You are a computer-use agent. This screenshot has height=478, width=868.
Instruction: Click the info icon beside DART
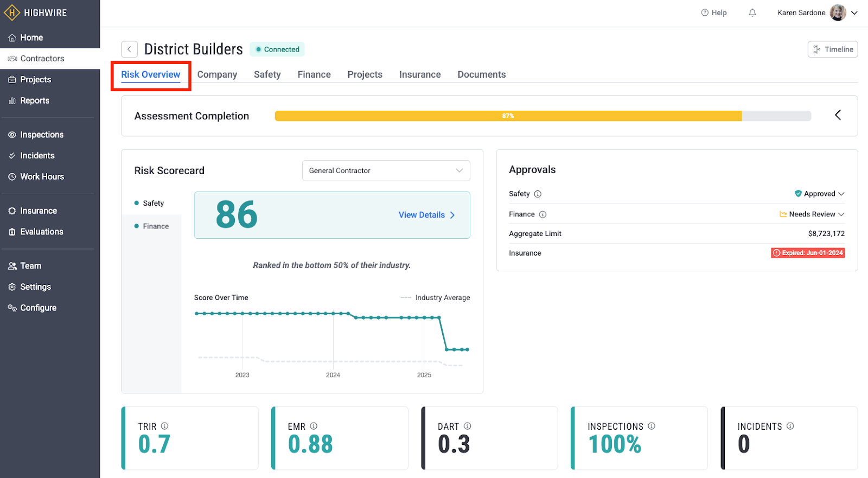(x=467, y=426)
